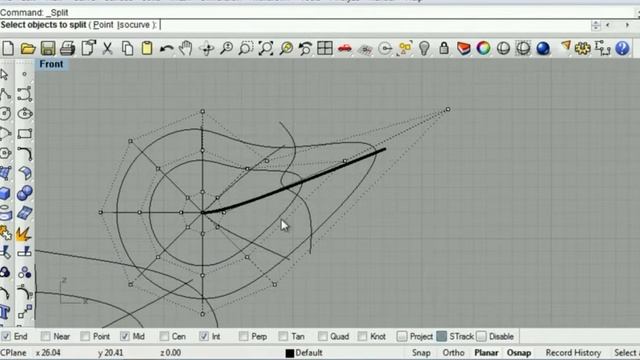Click the Zoom Selected icon
The height and width of the screenshot is (360, 640).
(x=286, y=49)
